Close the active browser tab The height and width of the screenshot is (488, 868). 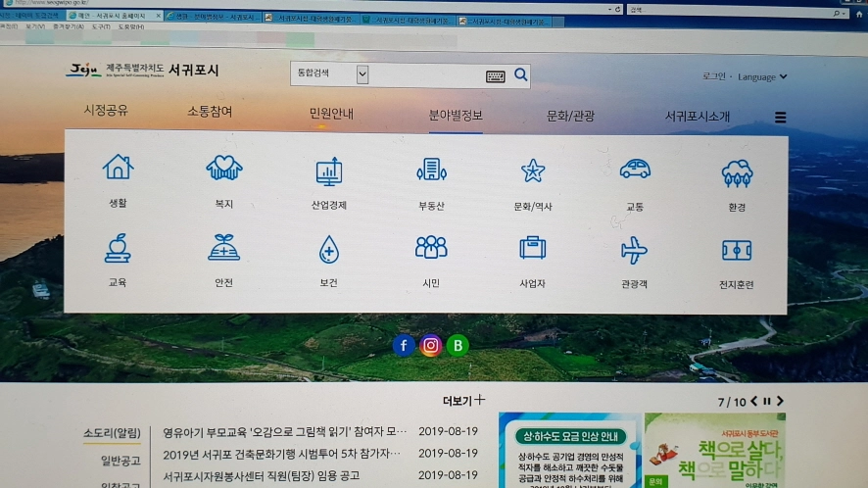[x=159, y=16]
